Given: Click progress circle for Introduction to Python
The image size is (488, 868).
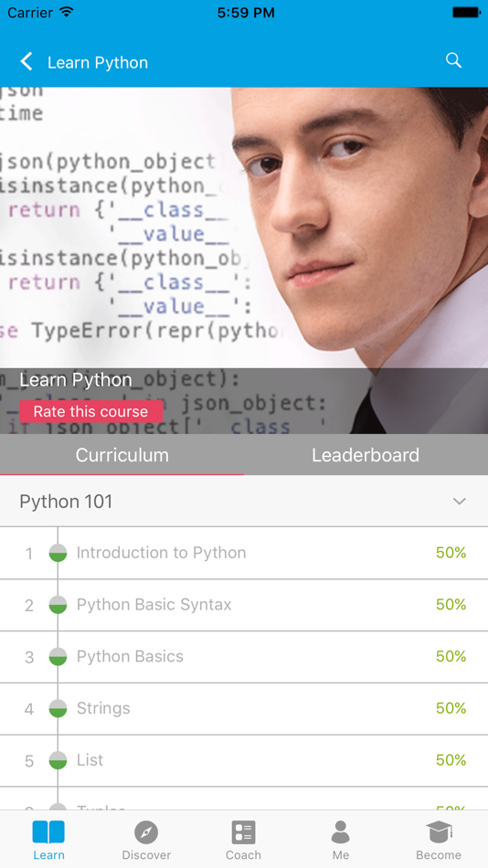Looking at the screenshot, I should click(58, 553).
